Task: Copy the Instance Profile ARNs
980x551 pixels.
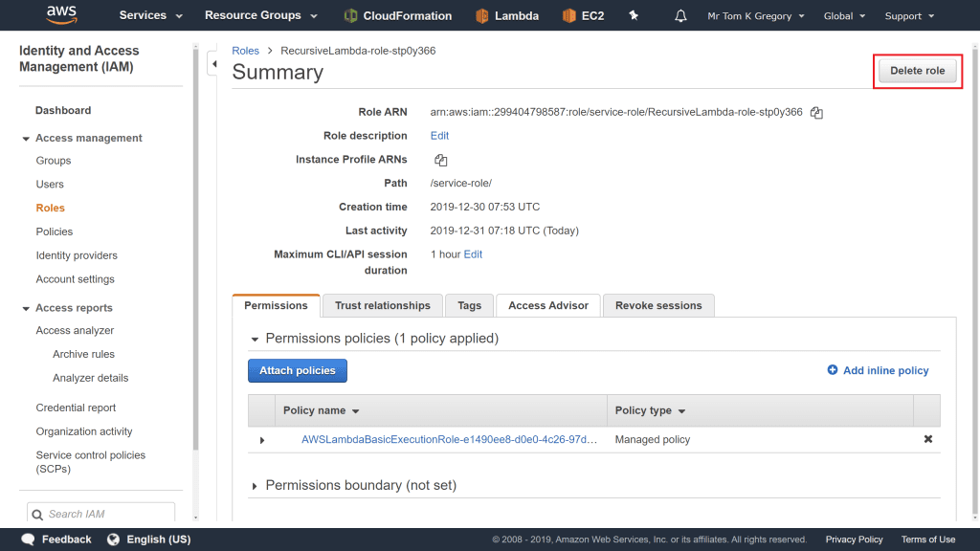Action: [440, 160]
